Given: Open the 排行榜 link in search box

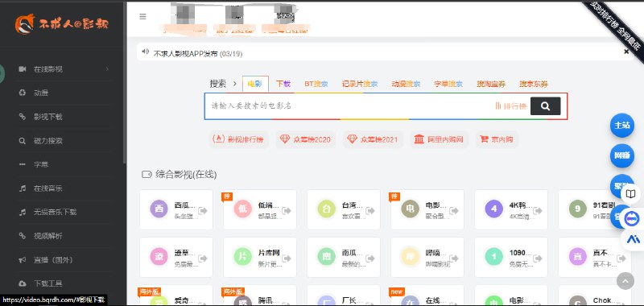Looking at the screenshot, I should (511, 106).
